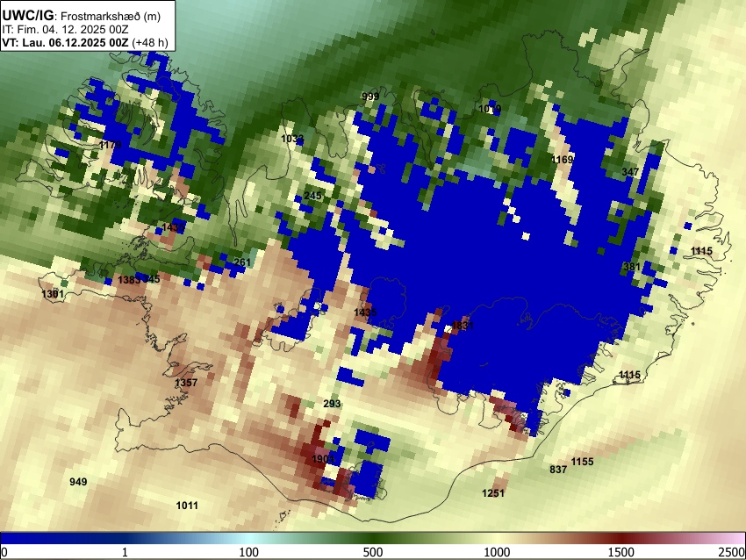
Task: Click the dark green section of the colour scale
Action: (372, 539)
